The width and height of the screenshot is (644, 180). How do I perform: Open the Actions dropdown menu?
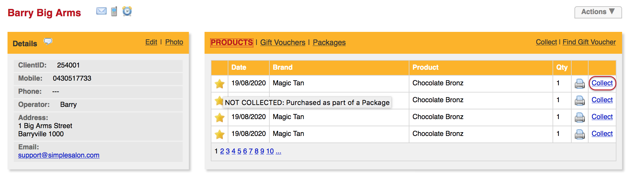pos(598,12)
